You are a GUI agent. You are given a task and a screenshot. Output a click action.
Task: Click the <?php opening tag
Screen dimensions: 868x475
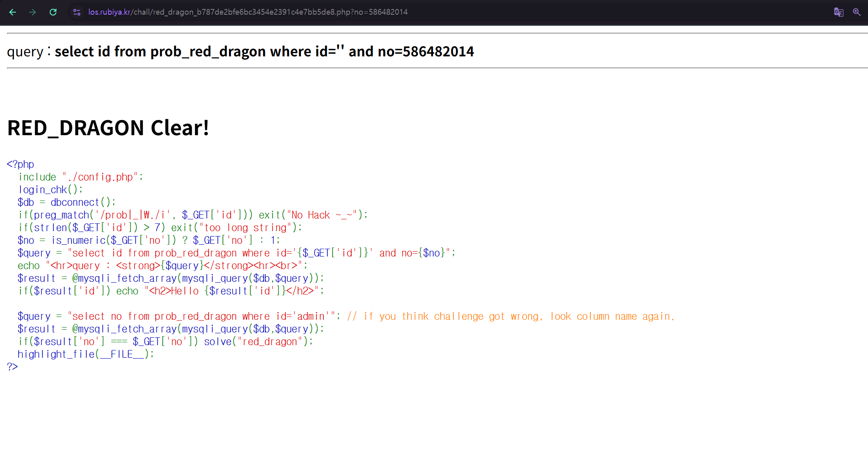coord(20,164)
